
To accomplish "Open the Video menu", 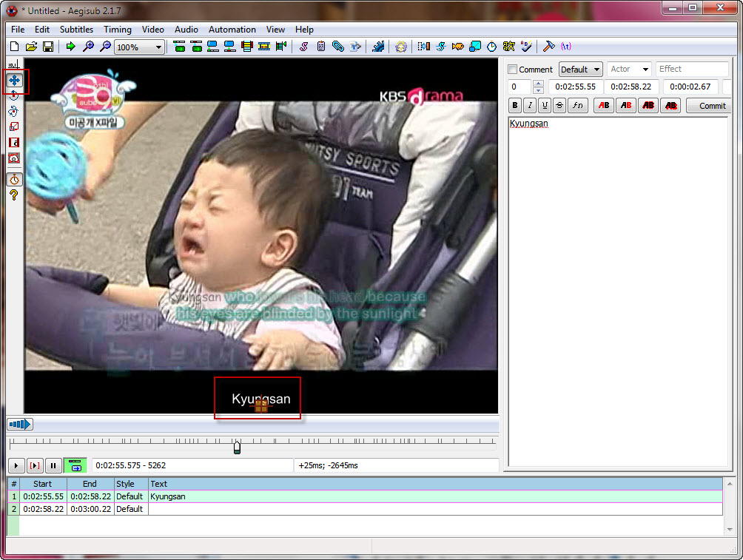I will [x=153, y=30].
